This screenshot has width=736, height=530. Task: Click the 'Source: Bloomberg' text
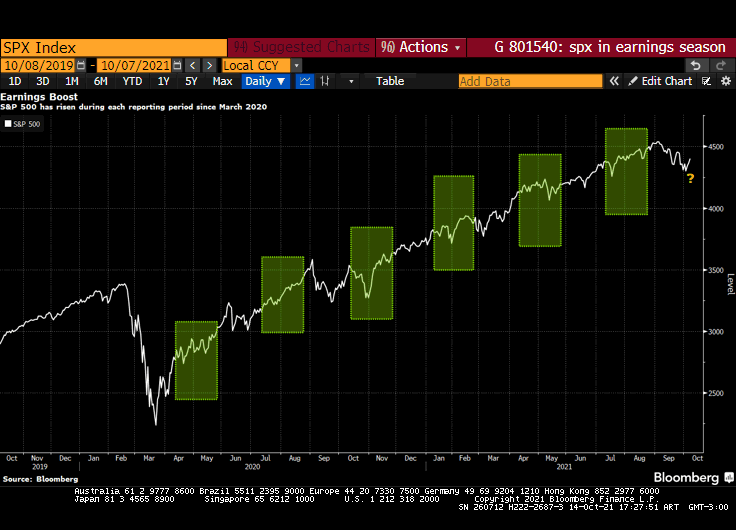pyautogui.click(x=40, y=479)
